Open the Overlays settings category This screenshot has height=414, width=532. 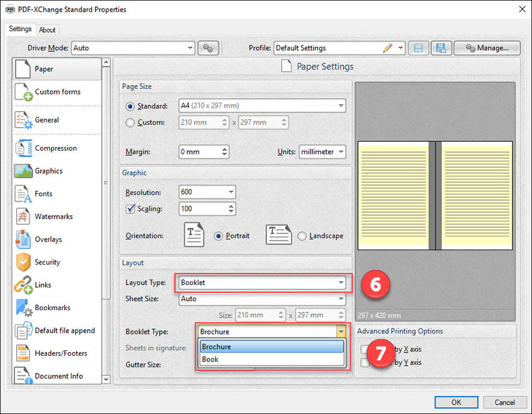[57, 240]
